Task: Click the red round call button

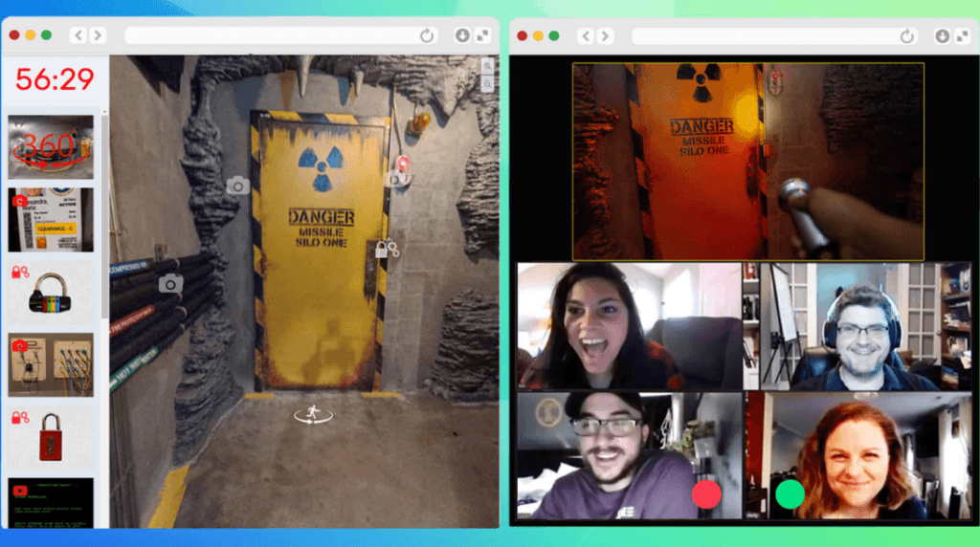Action: 706,493
